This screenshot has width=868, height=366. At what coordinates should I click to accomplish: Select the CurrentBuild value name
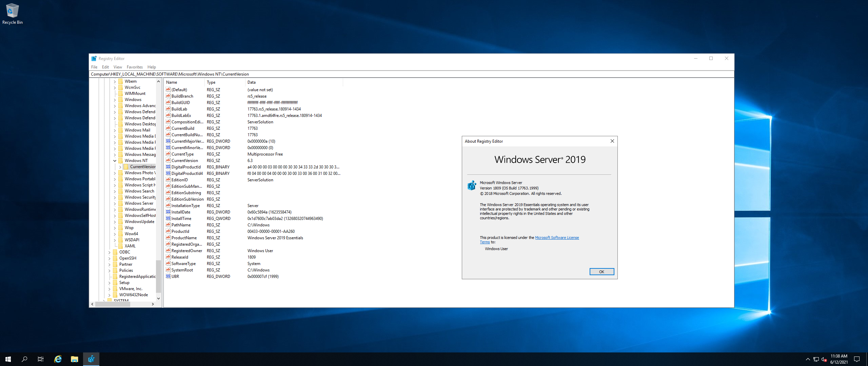[x=183, y=128]
